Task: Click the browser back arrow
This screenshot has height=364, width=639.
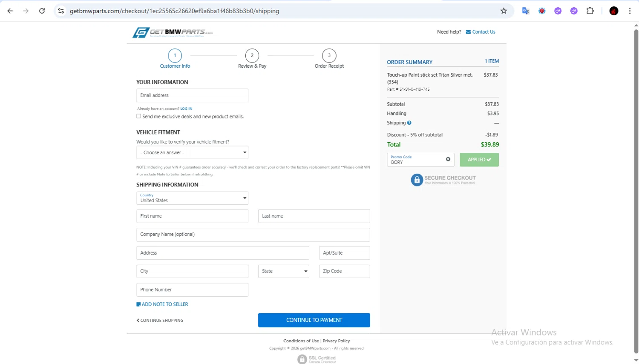Action: tap(10, 11)
